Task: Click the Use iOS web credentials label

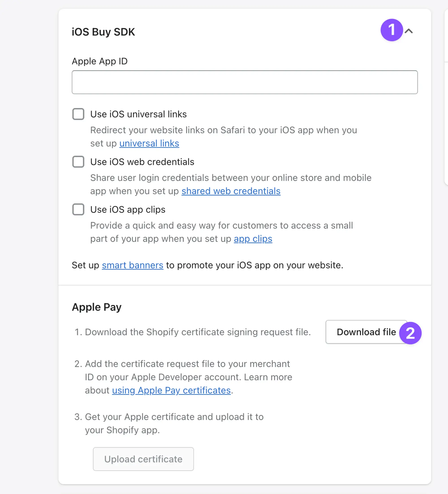Action: (x=142, y=162)
